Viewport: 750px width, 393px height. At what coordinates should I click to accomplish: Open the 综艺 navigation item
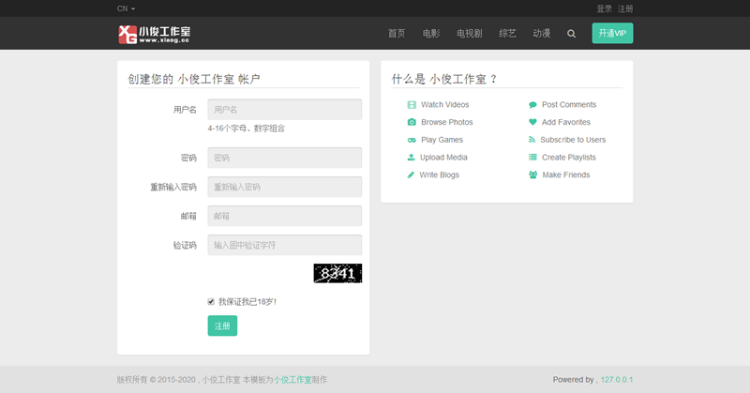click(507, 33)
